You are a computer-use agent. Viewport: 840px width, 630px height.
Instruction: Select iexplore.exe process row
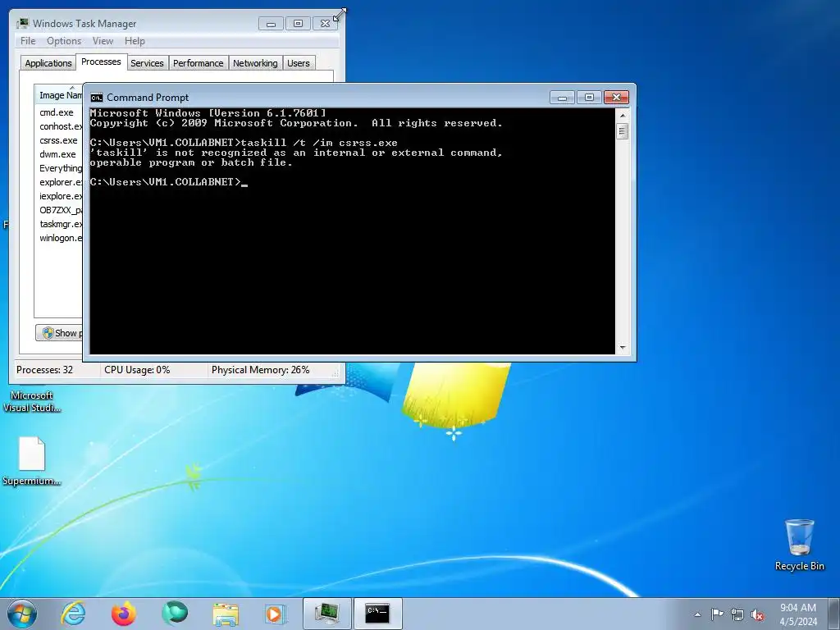click(59, 196)
